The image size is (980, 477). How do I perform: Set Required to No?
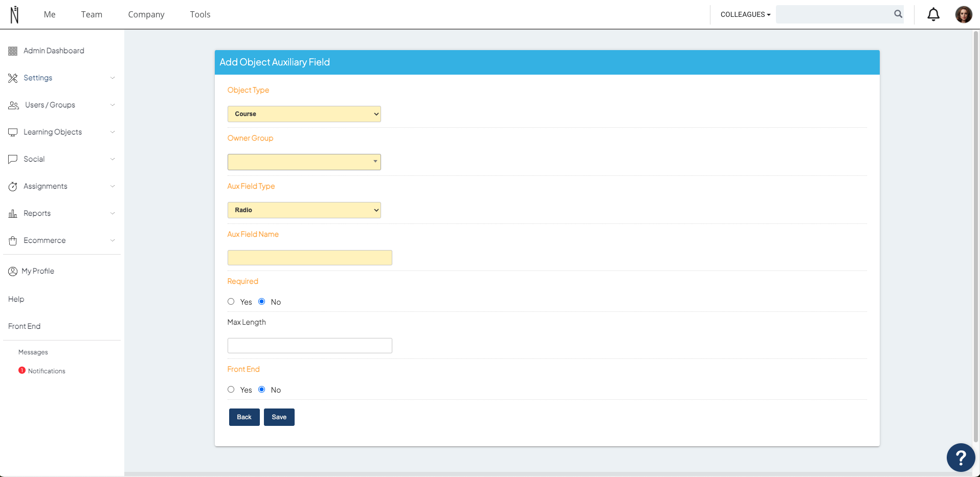click(262, 302)
